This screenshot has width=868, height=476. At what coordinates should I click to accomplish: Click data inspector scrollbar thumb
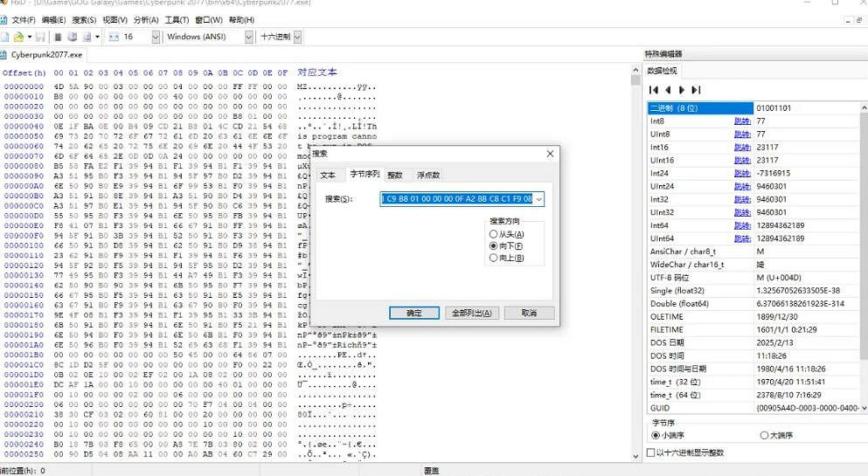[x=864, y=236]
